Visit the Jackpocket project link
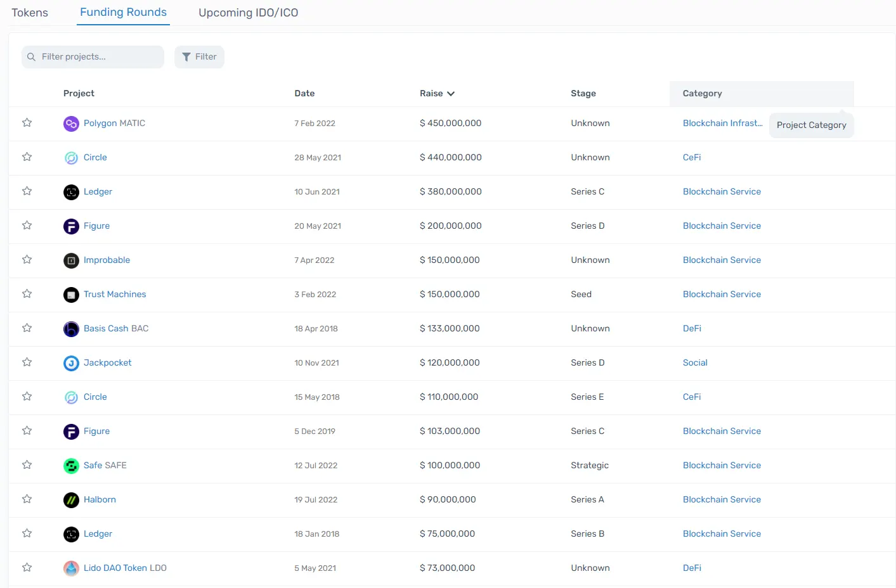 click(x=108, y=363)
